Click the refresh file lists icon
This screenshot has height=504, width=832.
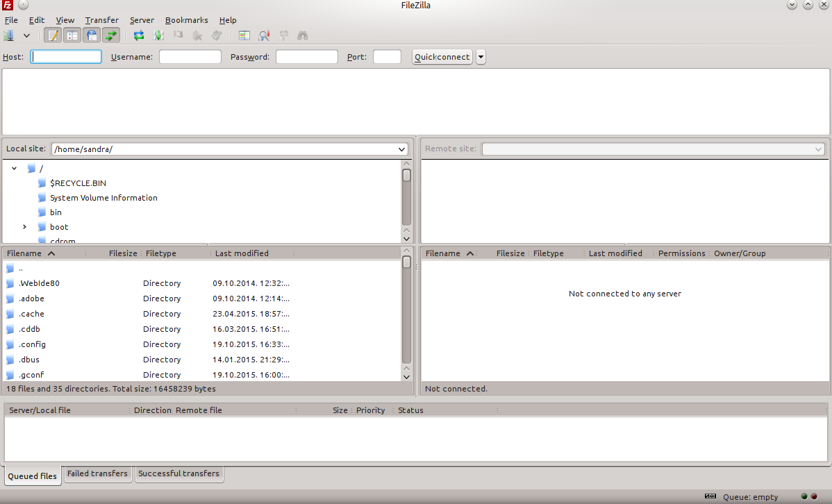[139, 35]
